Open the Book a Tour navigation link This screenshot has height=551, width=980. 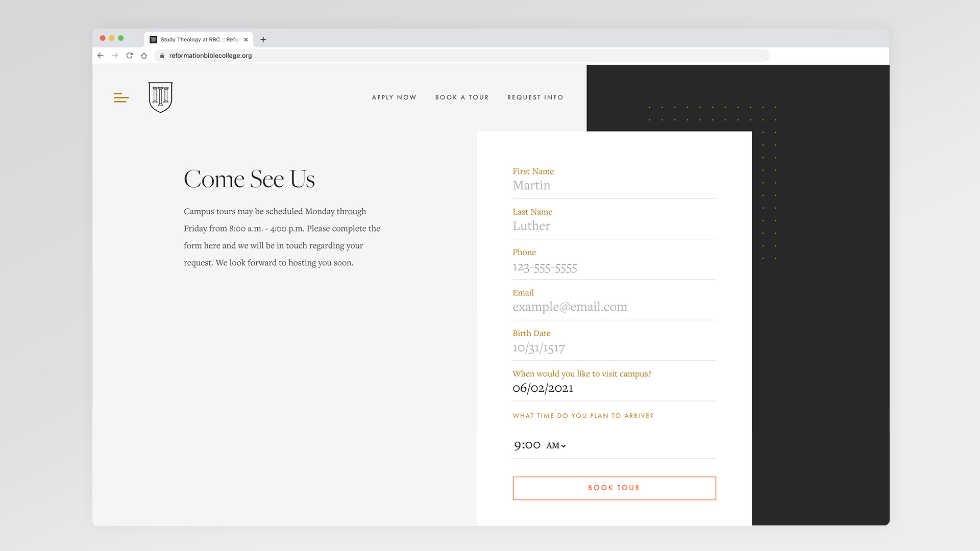(462, 97)
